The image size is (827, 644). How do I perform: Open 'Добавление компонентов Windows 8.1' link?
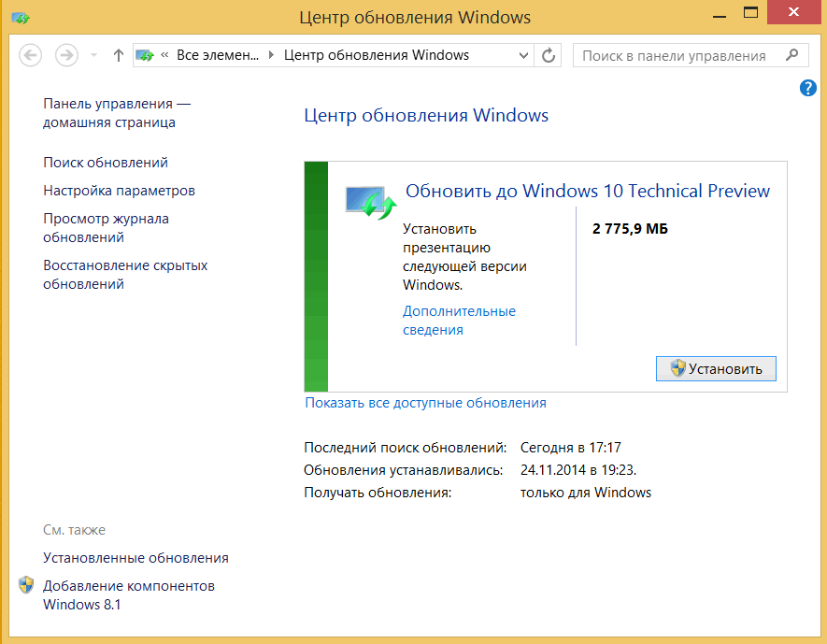(x=129, y=595)
